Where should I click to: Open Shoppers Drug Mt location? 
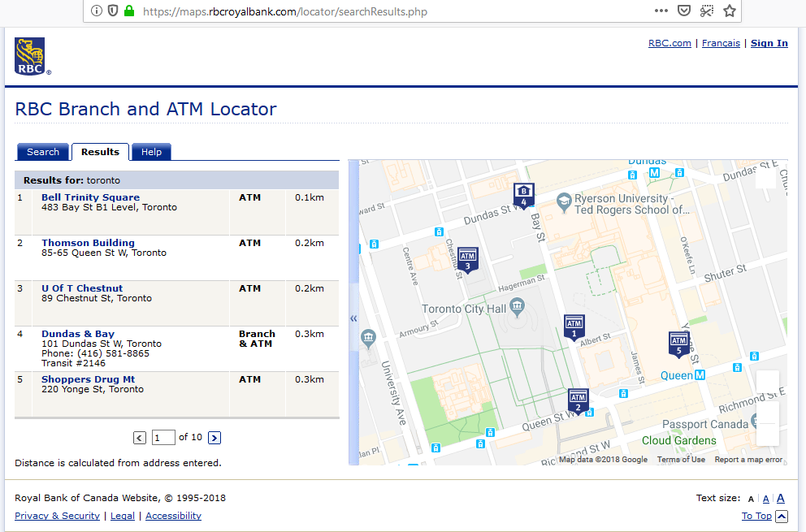click(x=89, y=379)
